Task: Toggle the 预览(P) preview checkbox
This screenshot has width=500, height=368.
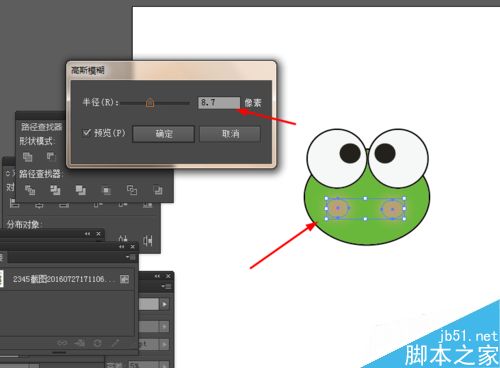Action: (x=87, y=133)
